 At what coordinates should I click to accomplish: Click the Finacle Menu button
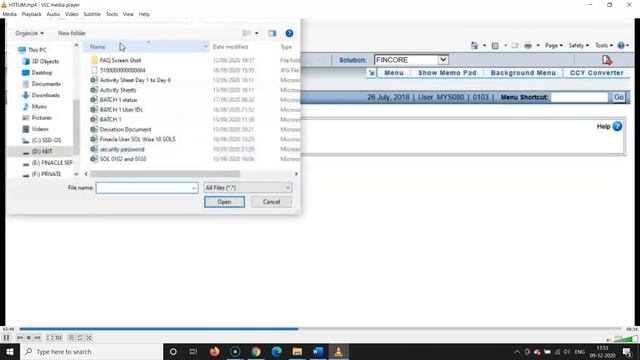coord(394,73)
